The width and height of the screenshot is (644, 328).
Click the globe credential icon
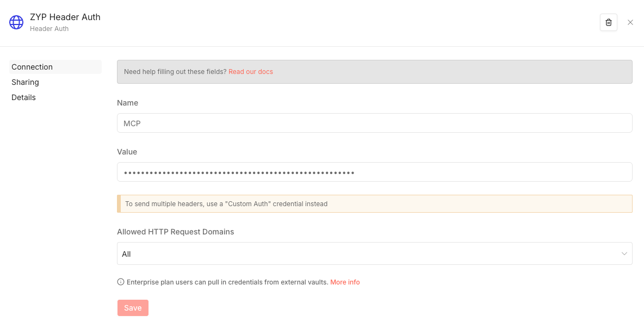[16, 22]
